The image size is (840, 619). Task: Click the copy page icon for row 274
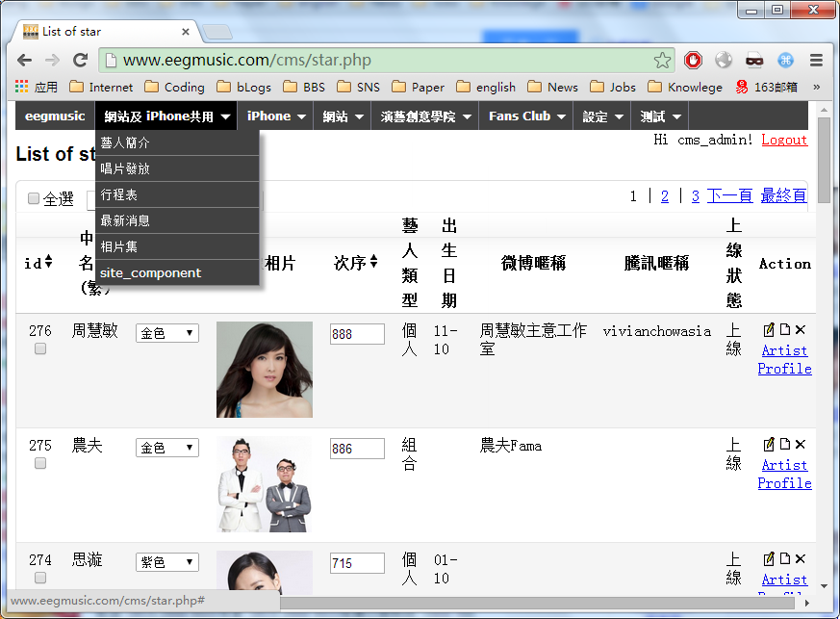785,559
